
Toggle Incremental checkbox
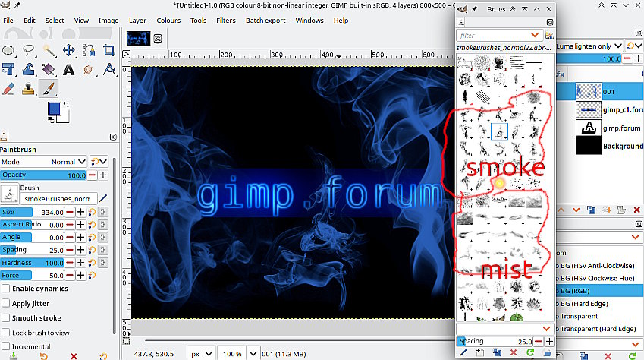tap(6, 346)
